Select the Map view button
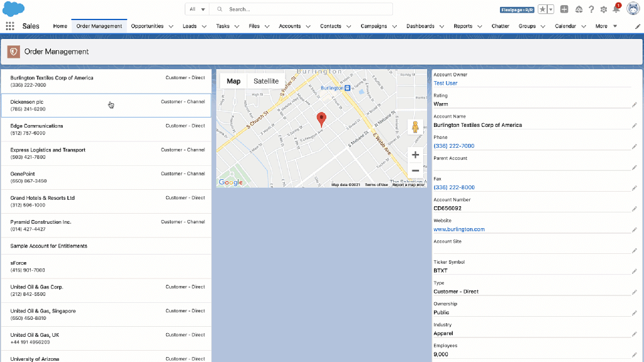644x362 pixels. [233, 81]
